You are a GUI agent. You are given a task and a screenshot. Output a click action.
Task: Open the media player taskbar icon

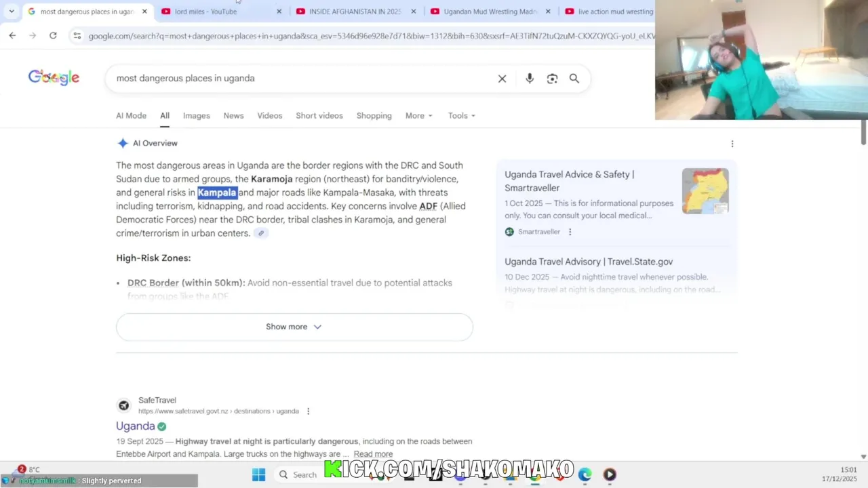click(x=610, y=474)
